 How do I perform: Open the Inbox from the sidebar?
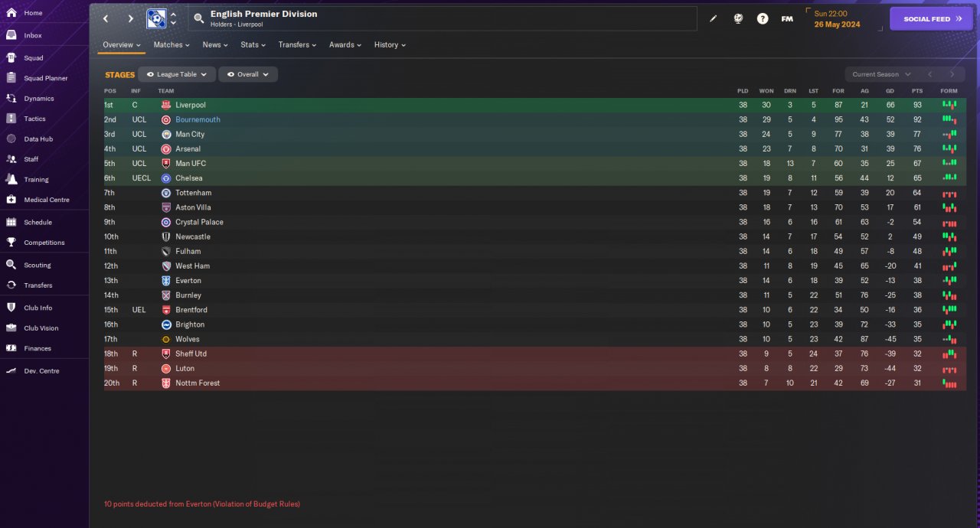pyautogui.click(x=32, y=35)
